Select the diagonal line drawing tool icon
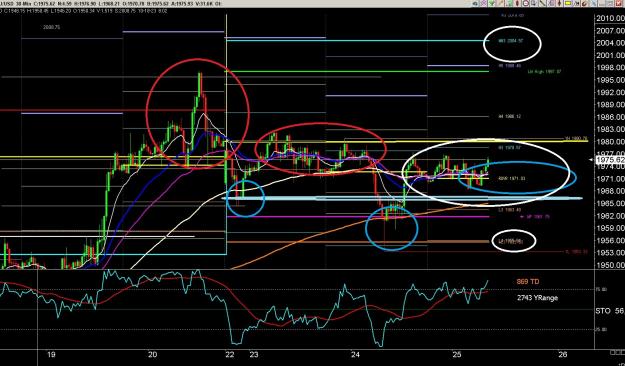This screenshot has height=366, width=625. (542, 3)
